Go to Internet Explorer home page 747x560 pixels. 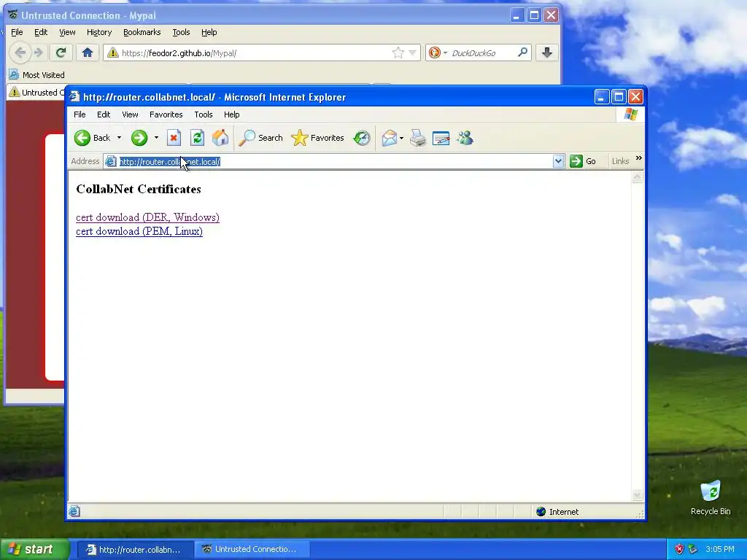[220, 138]
